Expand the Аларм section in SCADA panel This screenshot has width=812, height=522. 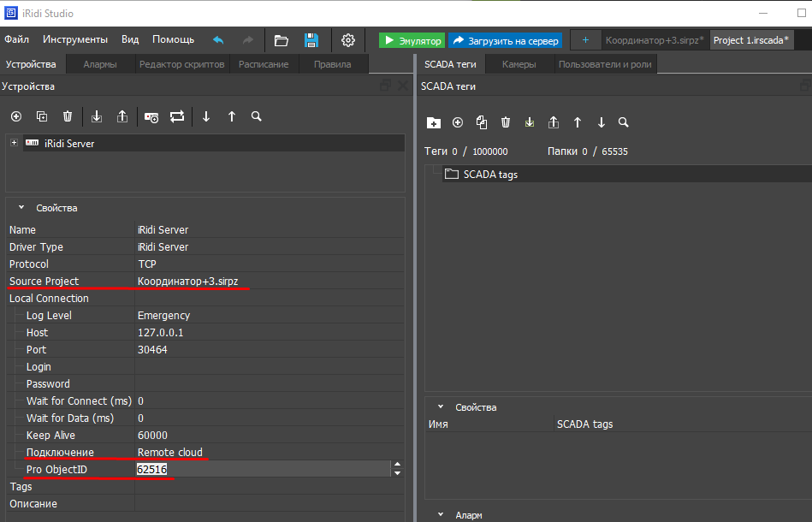[441, 515]
